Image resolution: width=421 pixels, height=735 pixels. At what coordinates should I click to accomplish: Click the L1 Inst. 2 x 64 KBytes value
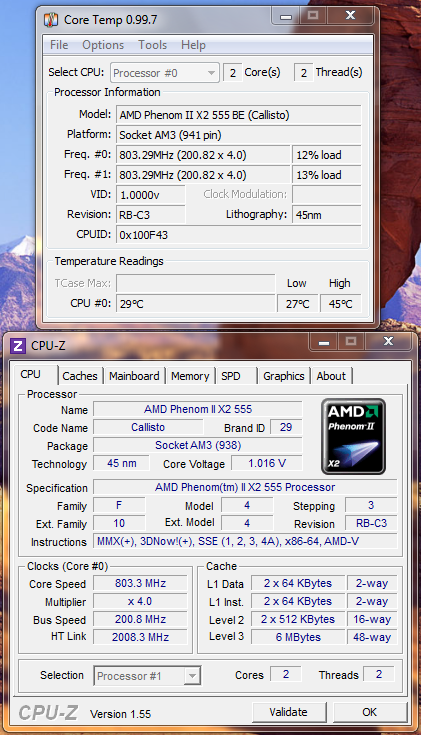pyautogui.click(x=298, y=601)
